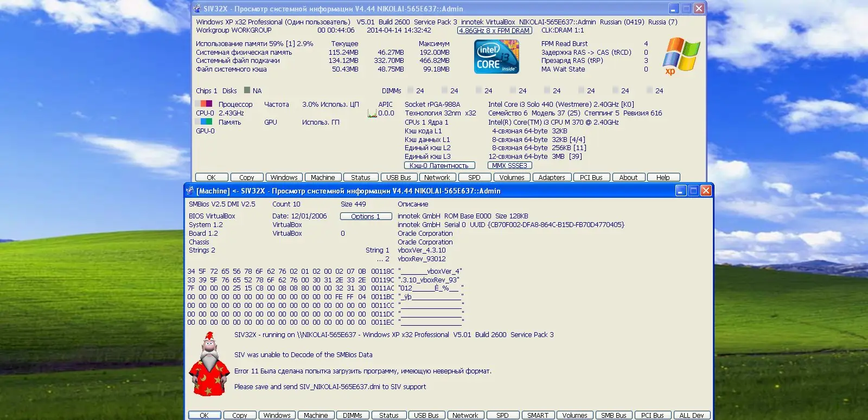Image resolution: width=868 pixels, height=420 pixels.
Task: Click Copy in the Machine window
Action: (x=240, y=415)
